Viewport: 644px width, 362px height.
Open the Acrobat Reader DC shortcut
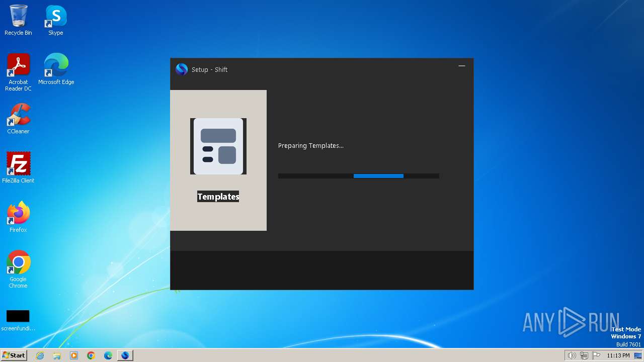18,72
